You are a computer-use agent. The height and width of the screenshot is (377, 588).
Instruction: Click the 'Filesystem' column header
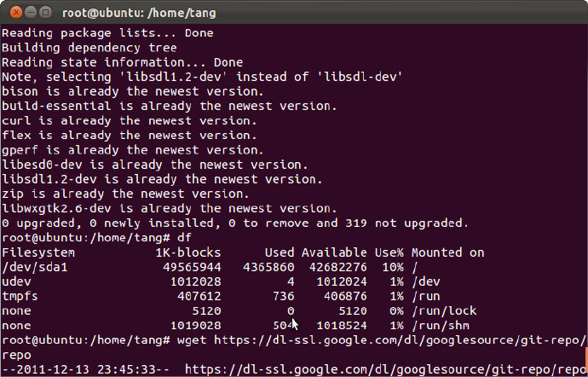click(x=38, y=252)
